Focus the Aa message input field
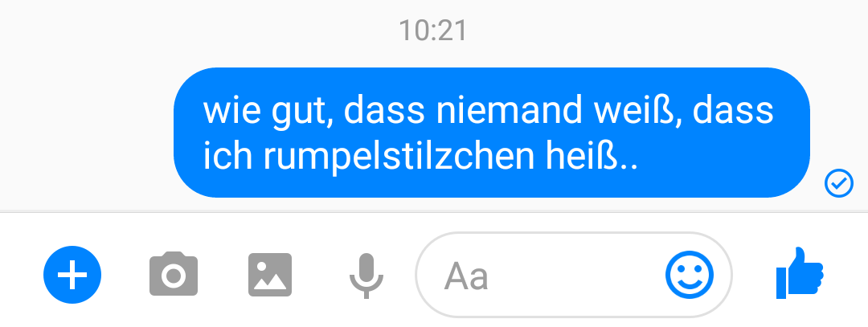 coord(574,275)
